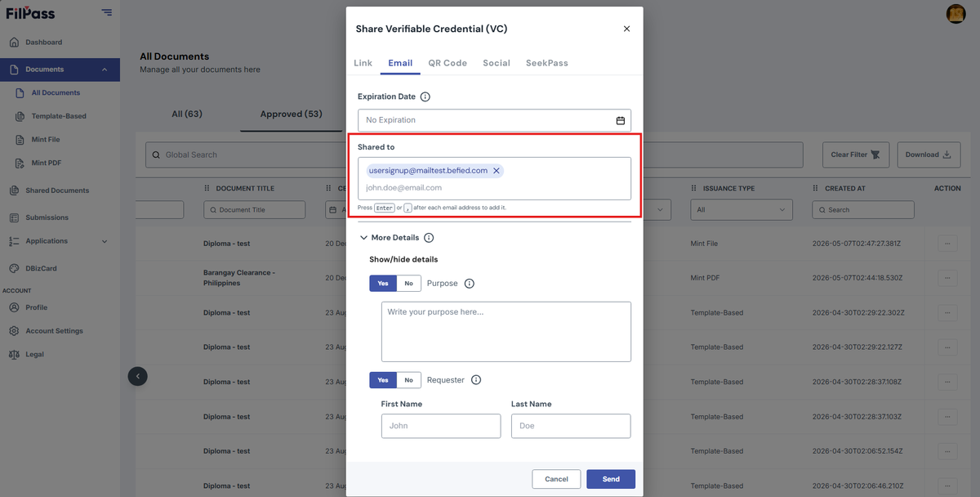Click the Document Title filter field
This screenshot has height=497, width=980.
pos(255,210)
